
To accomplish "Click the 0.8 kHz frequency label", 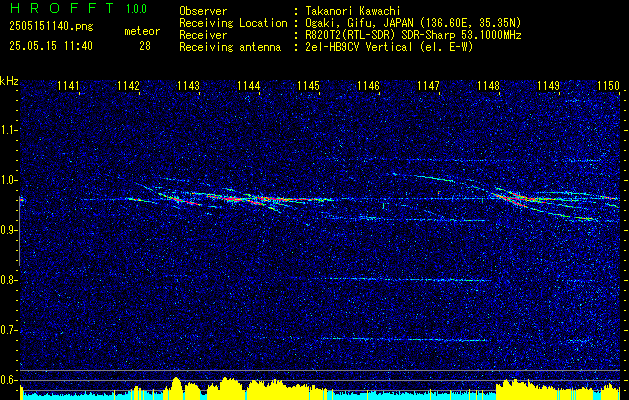I will (7, 280).
